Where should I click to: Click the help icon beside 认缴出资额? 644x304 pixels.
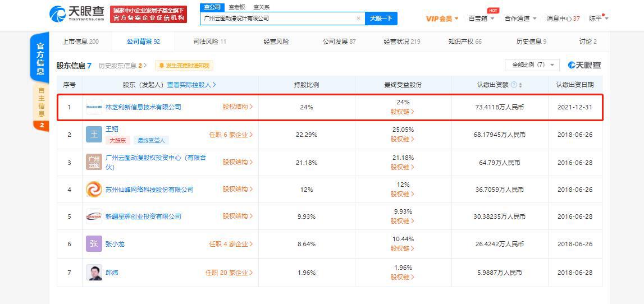point(514,85)
